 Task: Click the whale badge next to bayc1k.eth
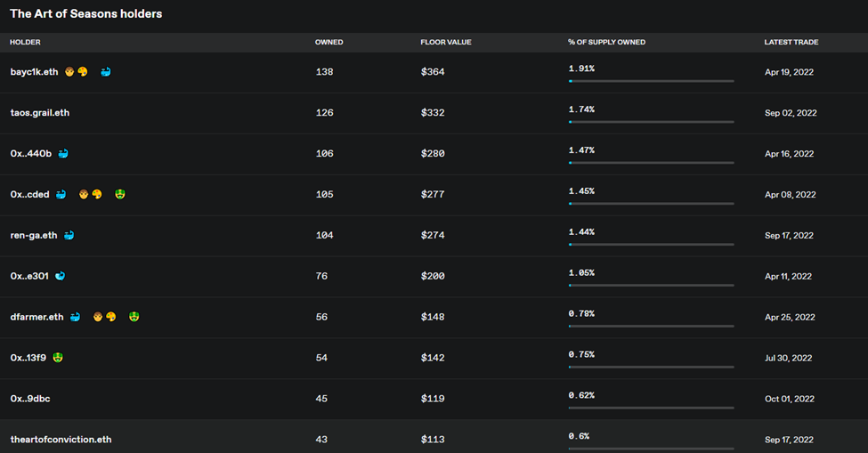click(x=106, y=71)
